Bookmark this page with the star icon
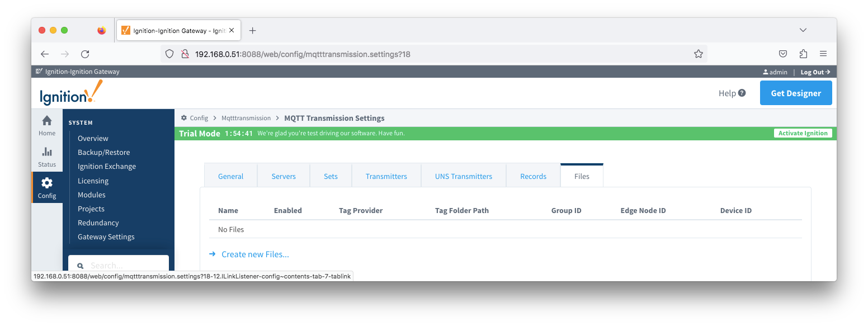868x326 pixels. [699, 54]
